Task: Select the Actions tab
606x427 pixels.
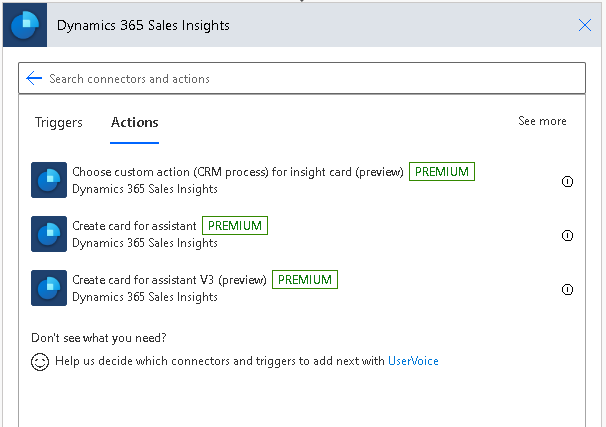Action: (x=134, y=122)
